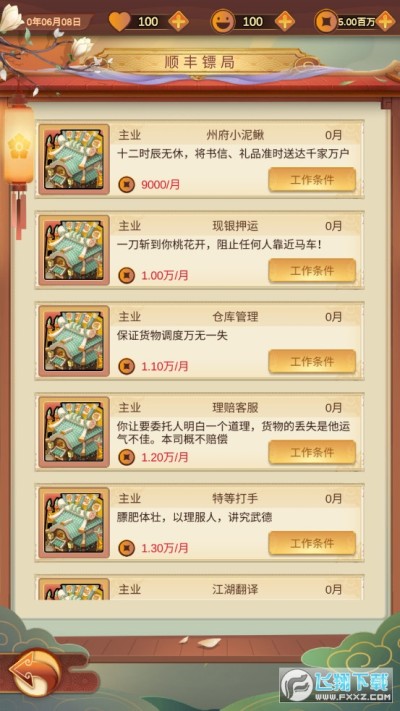Viewport: 400px width, 711px height.
Task: Select 理赔客服 building thumbnail
Action: tap(74, 432)
